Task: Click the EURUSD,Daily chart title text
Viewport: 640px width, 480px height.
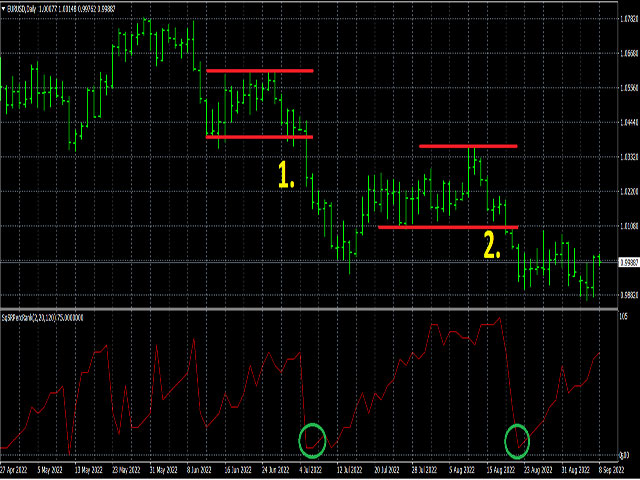Action: 21,9
